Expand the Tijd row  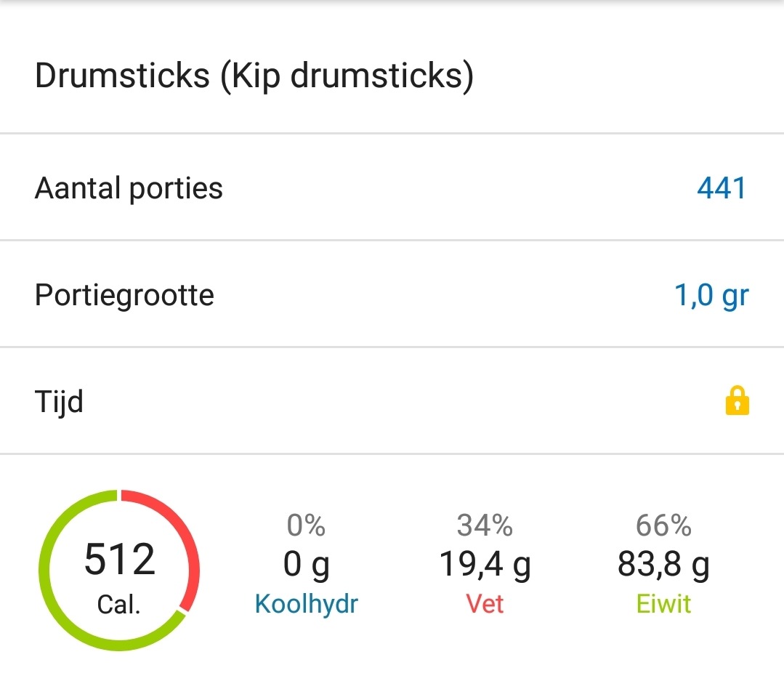click(392, 401)
